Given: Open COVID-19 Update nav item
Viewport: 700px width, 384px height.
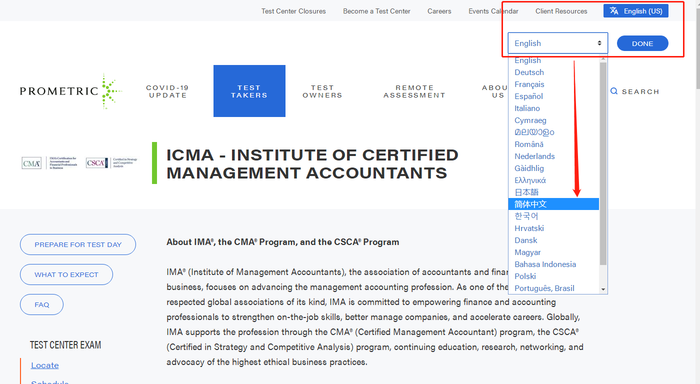Looking at the screenshot, I should (167, 92).
